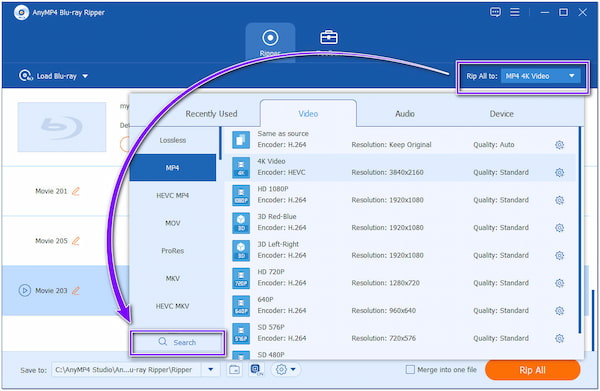The image size is (600, 391).
Task: Click the HD 1080P format icon
Action: [x=241, y=195]
